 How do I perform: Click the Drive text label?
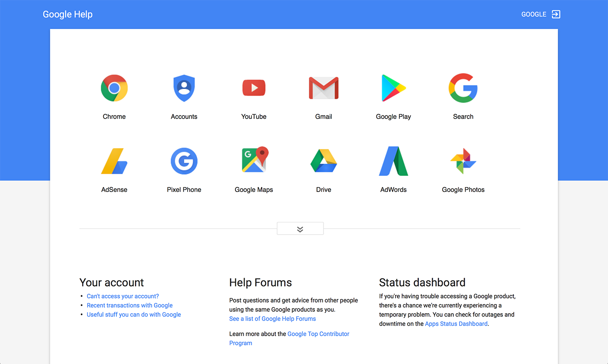pos(324,189)
